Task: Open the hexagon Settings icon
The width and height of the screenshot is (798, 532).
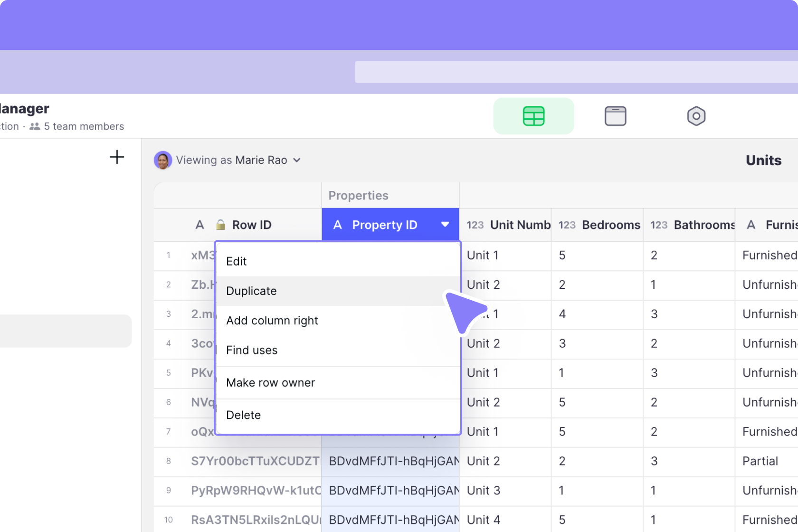Action: coord(696,116)
